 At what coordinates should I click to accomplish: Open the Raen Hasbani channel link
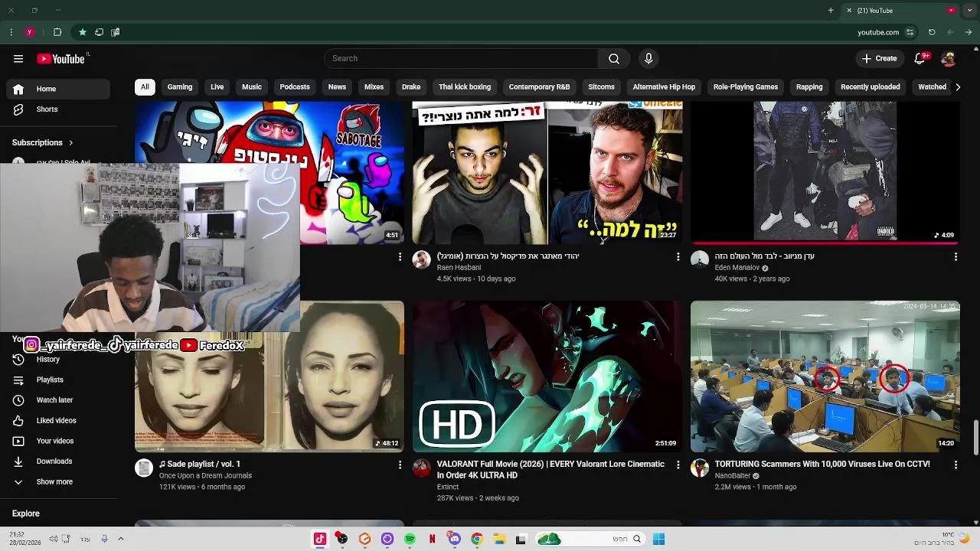(459, 268)
